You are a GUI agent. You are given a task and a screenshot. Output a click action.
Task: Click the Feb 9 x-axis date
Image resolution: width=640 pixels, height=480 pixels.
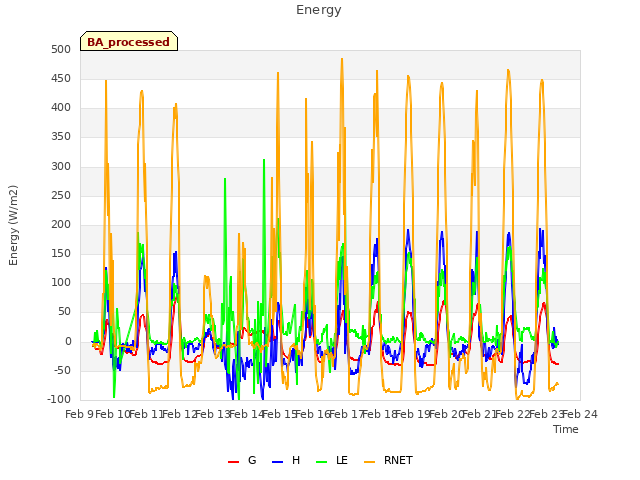coord(78,415)
